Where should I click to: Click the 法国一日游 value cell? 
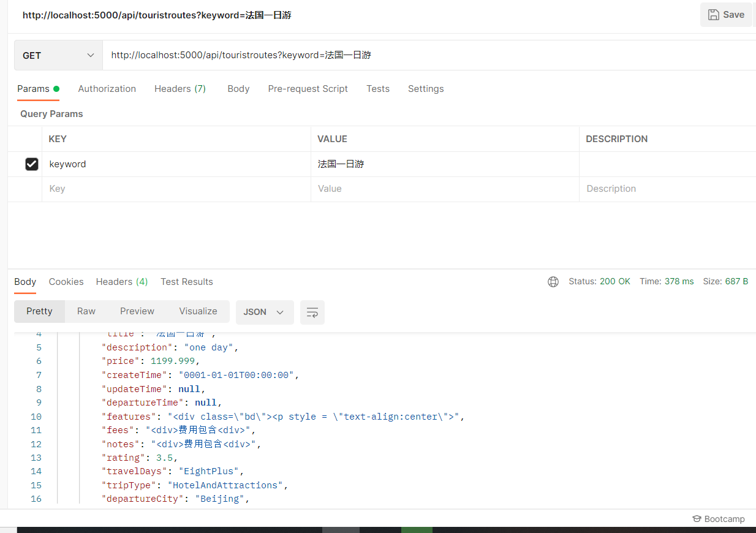445,164
